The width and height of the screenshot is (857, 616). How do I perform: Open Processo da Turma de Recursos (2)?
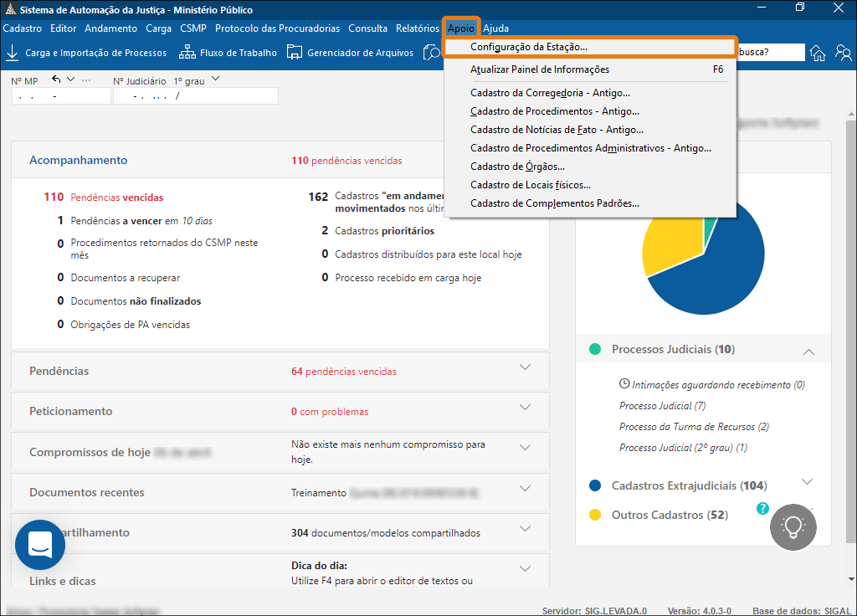click(694, 427)
